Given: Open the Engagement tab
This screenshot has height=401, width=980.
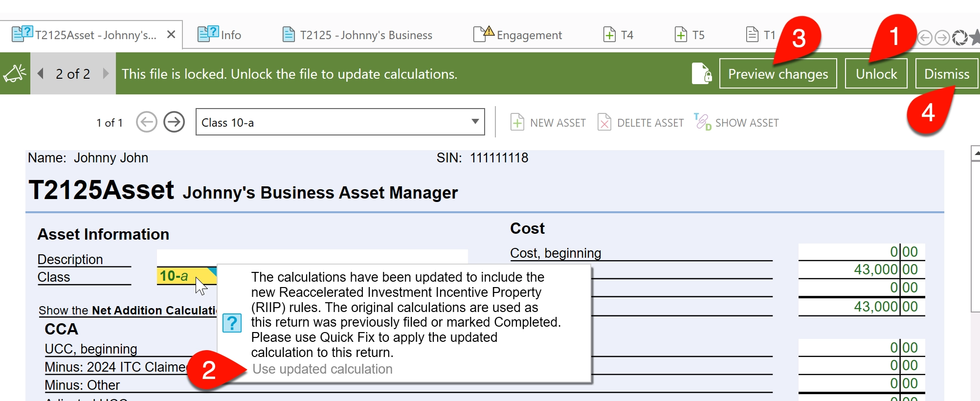Looking at the screenshot, I should tap(518, 35).
